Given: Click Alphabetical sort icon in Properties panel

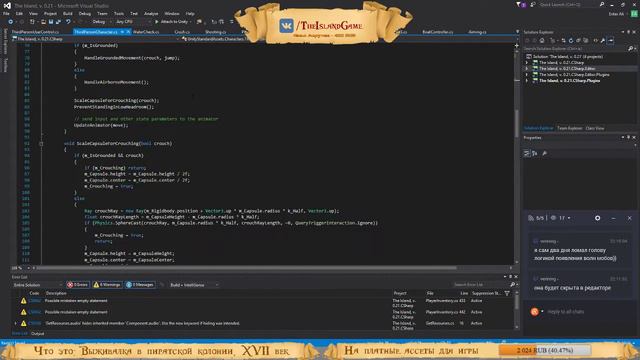Looking at the screenshot, I should click(535, 153).
